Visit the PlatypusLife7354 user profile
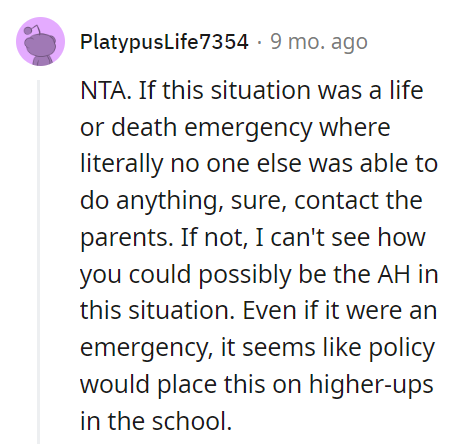The width and height of the screenshot is (455, 444). point(164,42)
